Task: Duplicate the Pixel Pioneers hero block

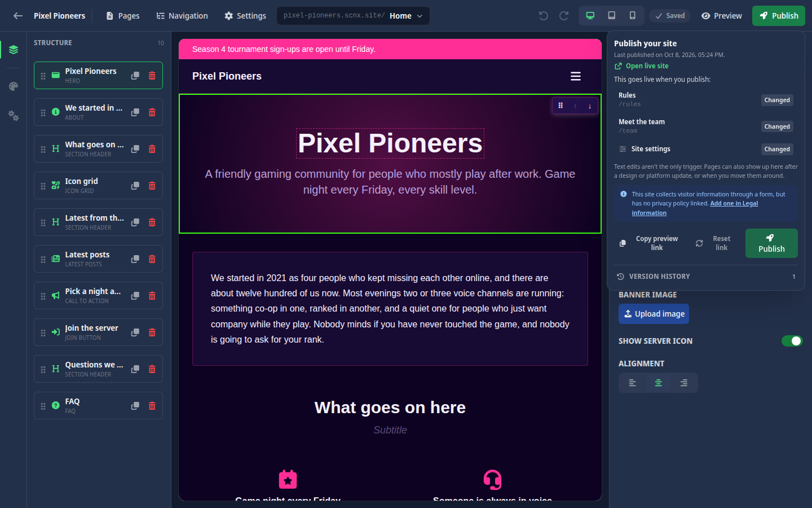Action: (135, 76)
